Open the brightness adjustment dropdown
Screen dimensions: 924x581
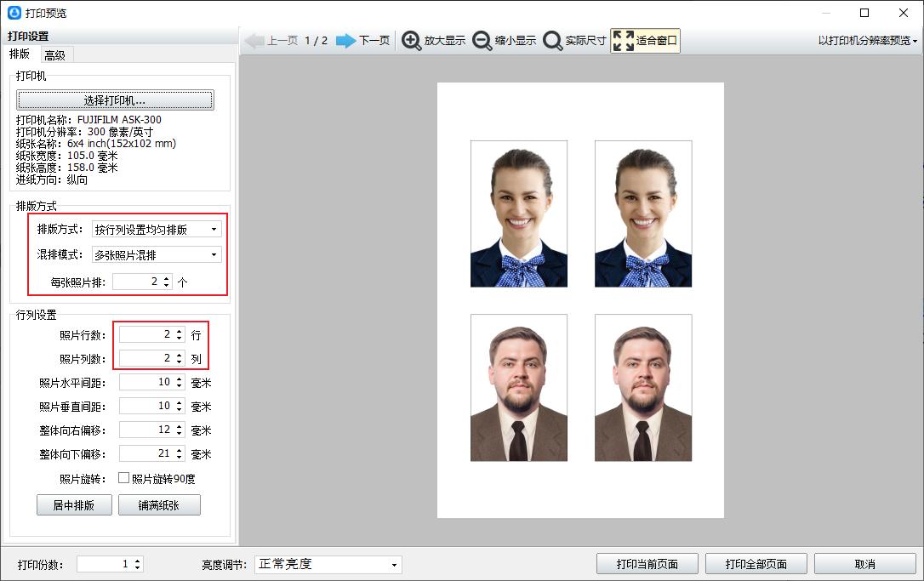[328, 565]
